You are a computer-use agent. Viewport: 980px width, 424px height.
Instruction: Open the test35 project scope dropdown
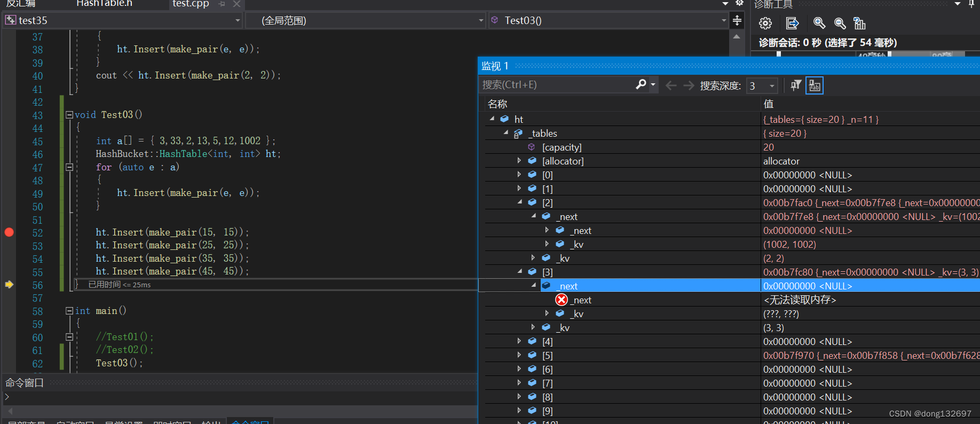[x=238, y=20]
